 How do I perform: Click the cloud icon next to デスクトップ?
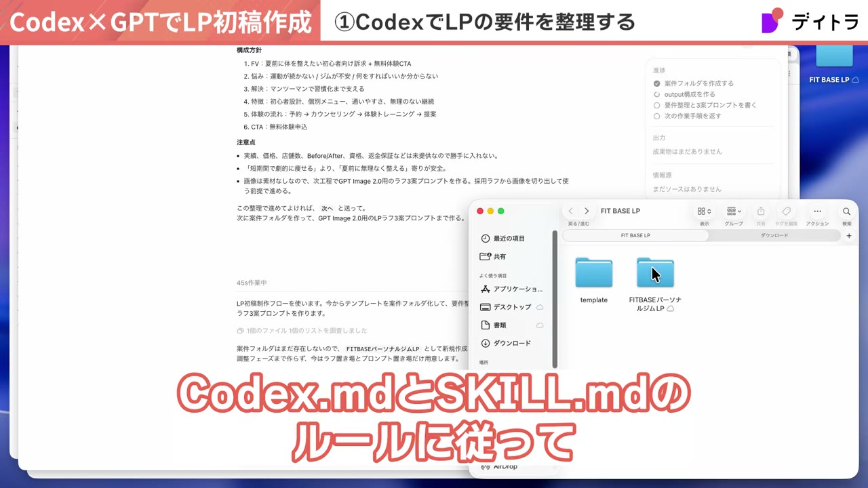pyautogui.click(x=540, y=307)
